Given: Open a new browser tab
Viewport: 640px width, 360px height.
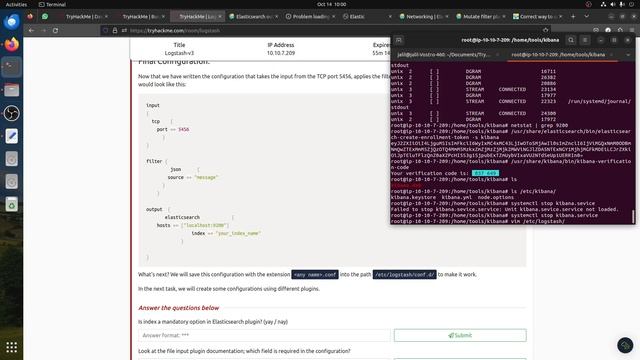Looking at the screenshot, I should [x=573, y=16].
